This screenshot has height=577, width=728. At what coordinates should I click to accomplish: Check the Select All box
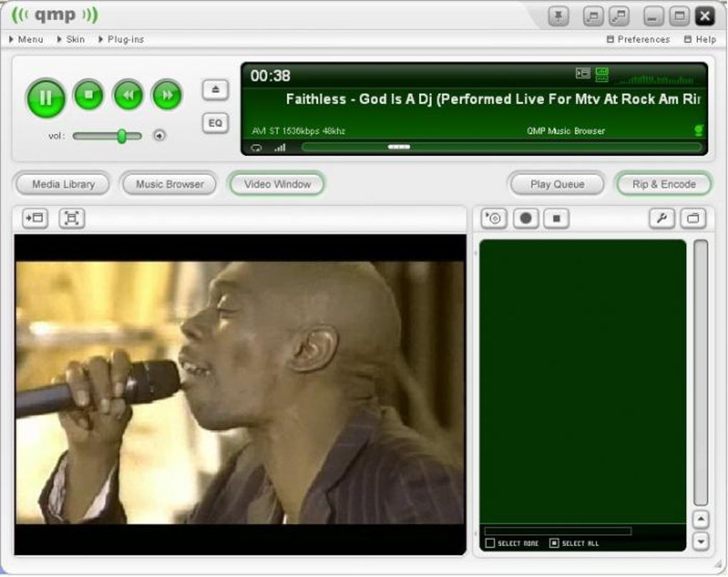(554, 543)
